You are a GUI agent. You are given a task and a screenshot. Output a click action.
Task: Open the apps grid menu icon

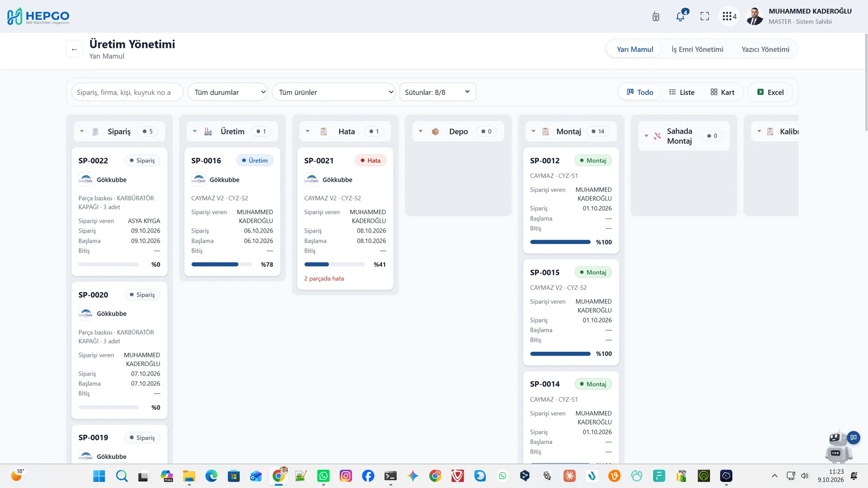point(729,16)
